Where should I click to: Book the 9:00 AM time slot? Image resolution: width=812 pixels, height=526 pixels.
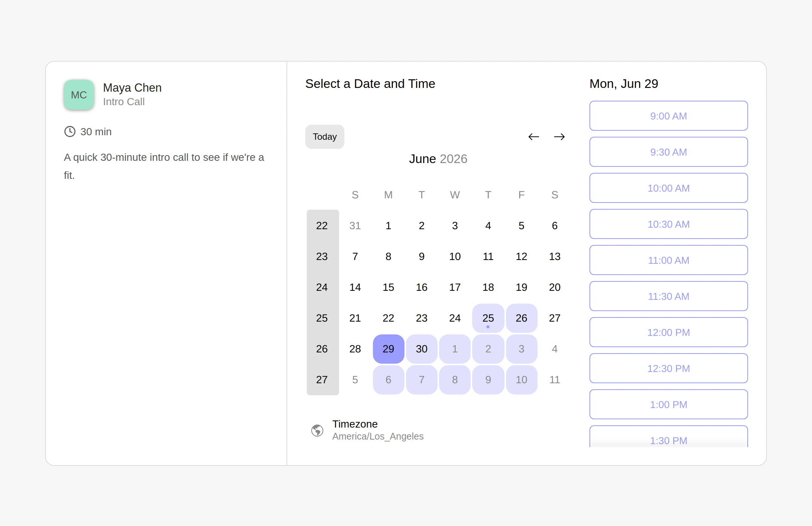(668, 116)
